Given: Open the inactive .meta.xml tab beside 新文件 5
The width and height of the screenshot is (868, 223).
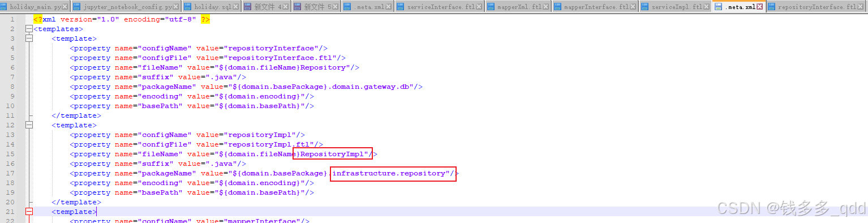Looking at the screenshot, I should coord(368,7).
